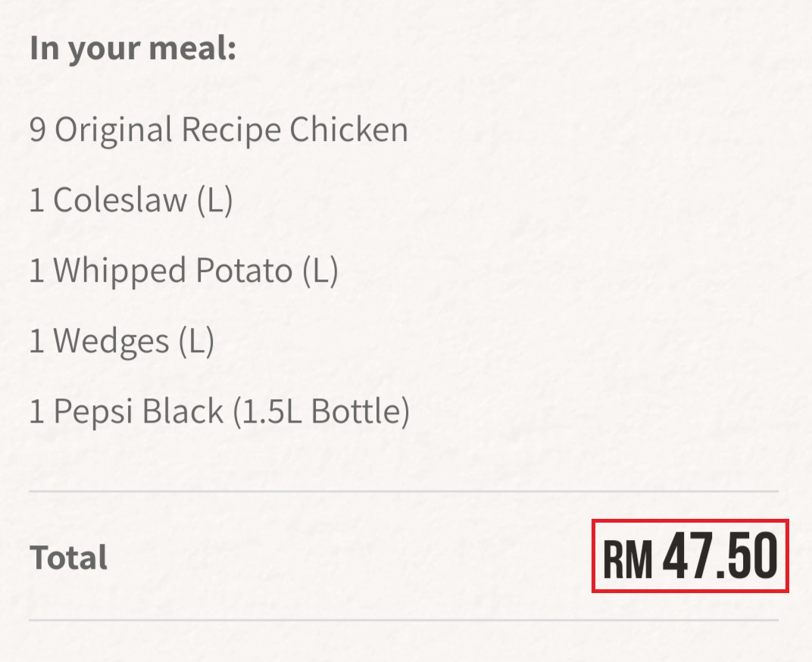
Task: Click the (L) size beside Coleslaw
Action: (x=214, y=201)
